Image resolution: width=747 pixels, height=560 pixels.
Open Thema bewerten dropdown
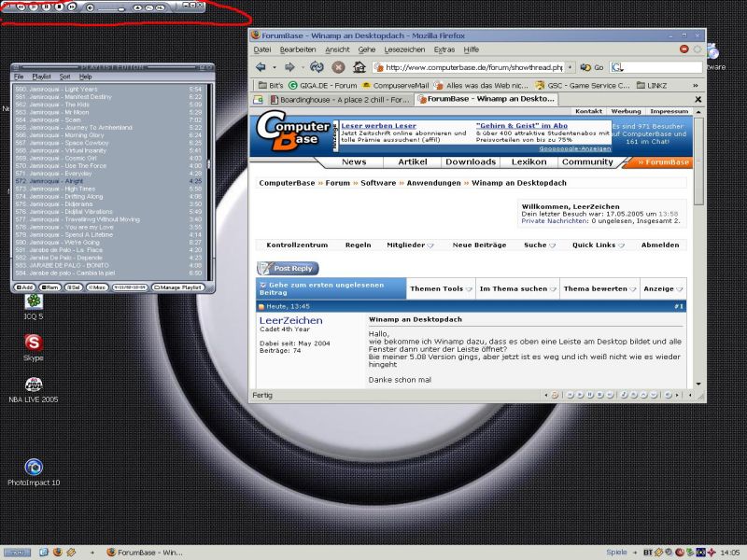point(599,289)
